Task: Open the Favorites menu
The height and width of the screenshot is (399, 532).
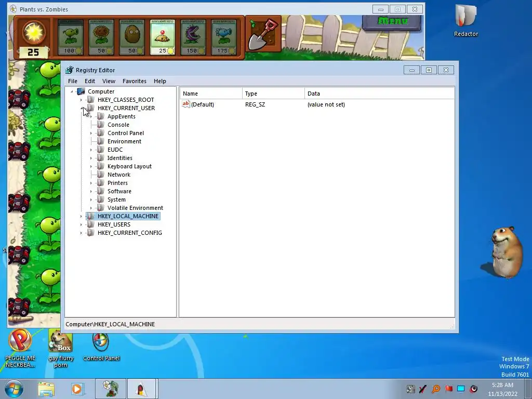Action: tap(135, 81)
